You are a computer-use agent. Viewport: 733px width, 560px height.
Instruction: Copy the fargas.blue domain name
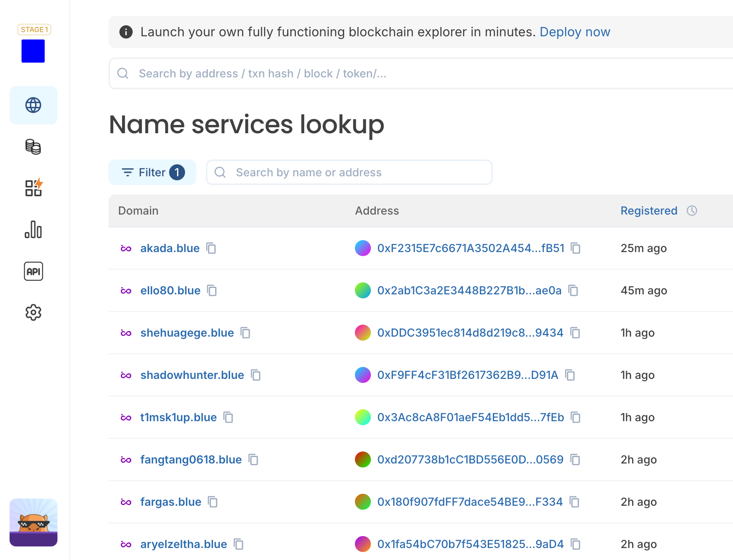(213, 502)
